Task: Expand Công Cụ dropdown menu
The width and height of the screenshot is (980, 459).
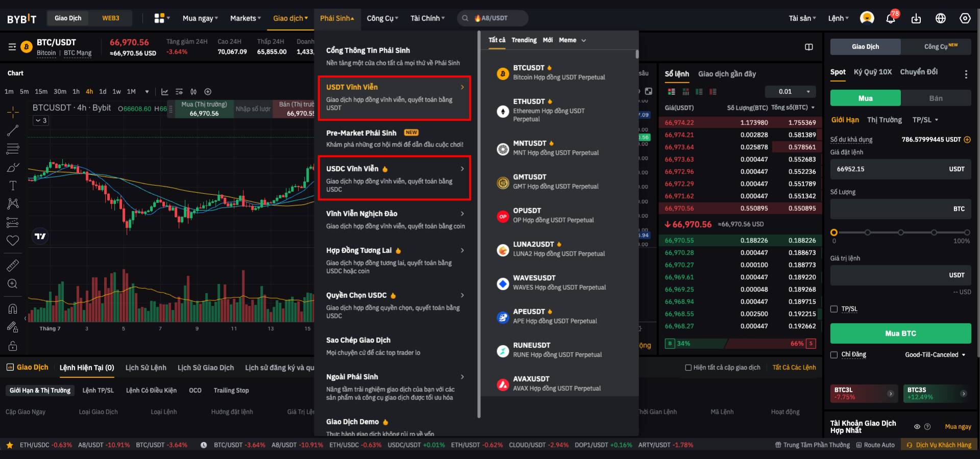Action: (x=382, y=18)
